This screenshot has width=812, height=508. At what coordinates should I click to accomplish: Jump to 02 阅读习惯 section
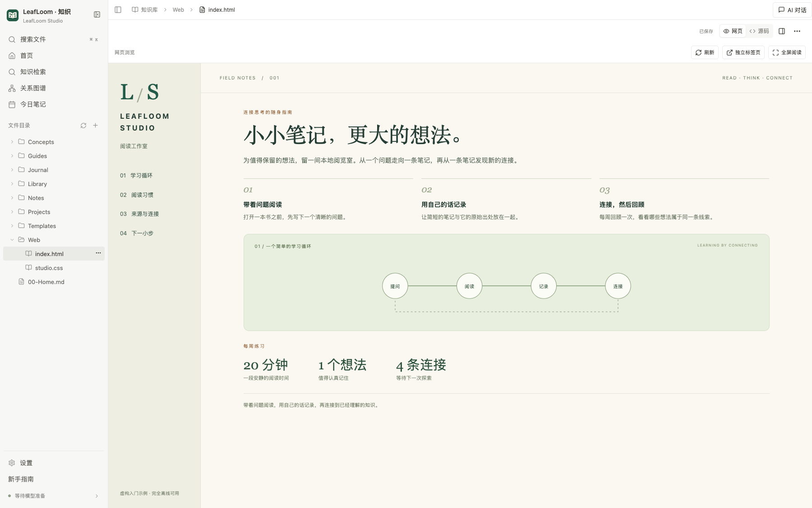pos(137,195)
